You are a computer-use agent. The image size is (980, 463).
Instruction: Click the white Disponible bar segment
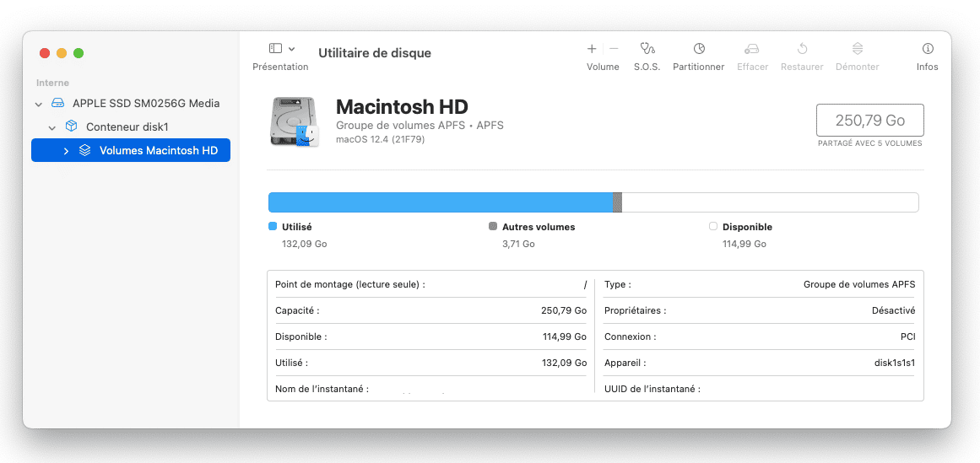[770, 202]
